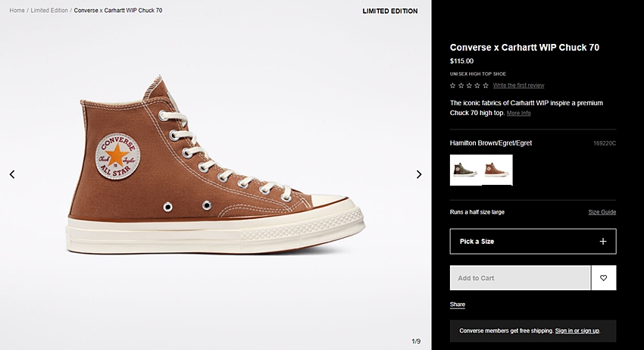Go to the previous product image
This screenshot has width=644, height=350.
[x=12, y=174]
